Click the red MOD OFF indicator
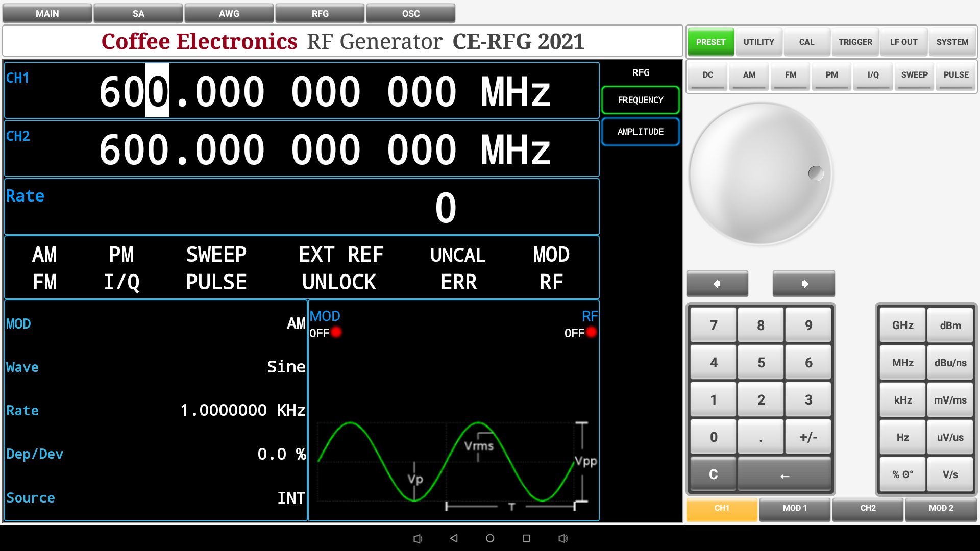The image size is (980, 551). [336, 332]
